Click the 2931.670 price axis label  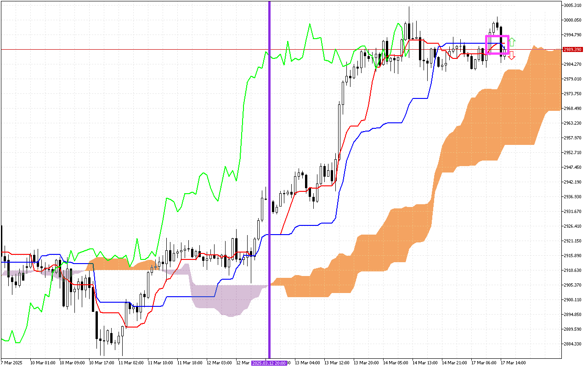[x=572, y=212]
